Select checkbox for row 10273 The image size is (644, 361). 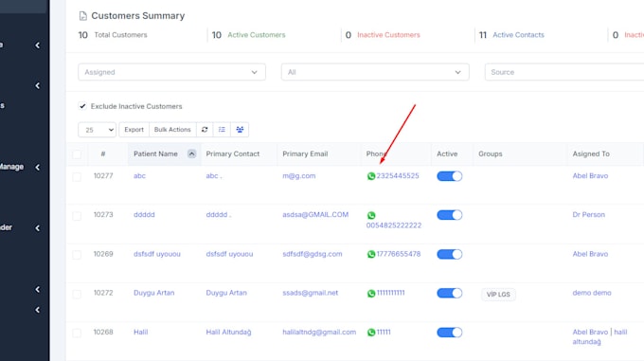click(77, 216)
